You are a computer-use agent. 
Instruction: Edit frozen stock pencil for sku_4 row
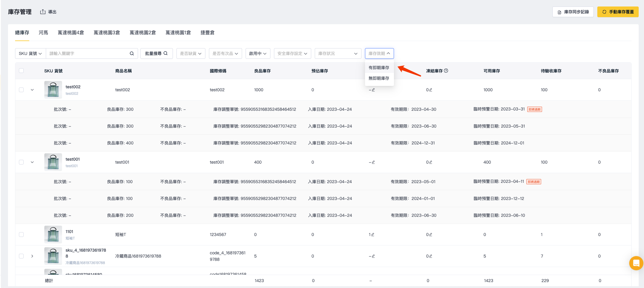click(430, 256)
